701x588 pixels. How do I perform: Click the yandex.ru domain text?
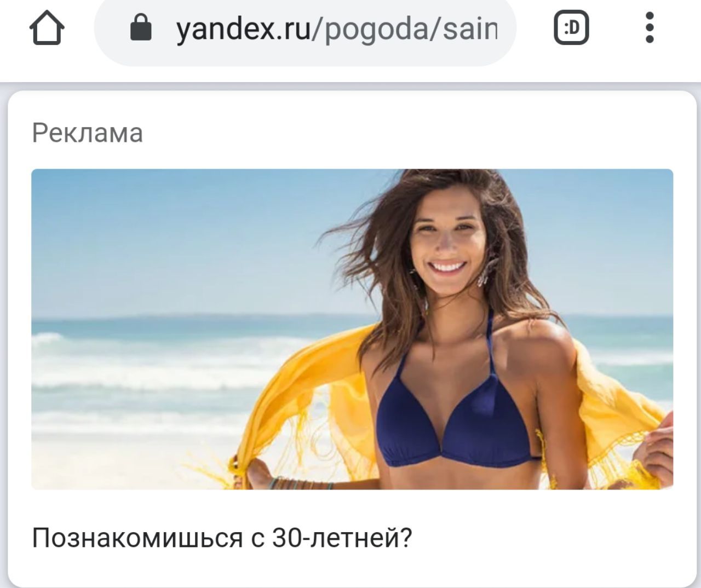click(243, 28)
